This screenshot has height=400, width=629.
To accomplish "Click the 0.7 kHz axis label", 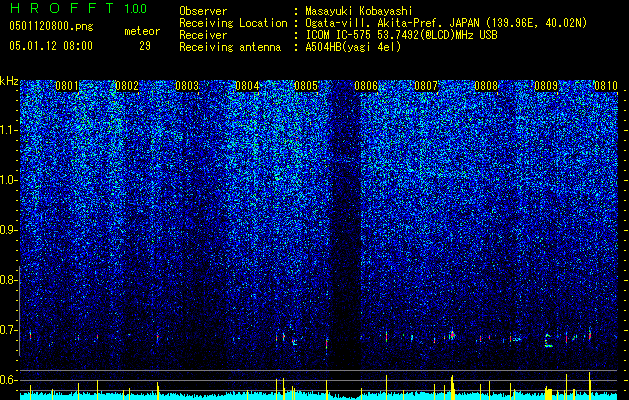I will [x=8, y=330].
